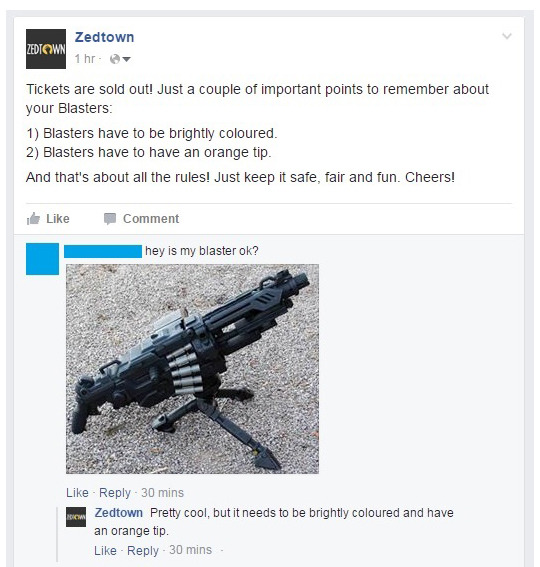Click the thumbs-up icon on the post
The width and height of the screenshot is (540, 567).
coord(33,219)
